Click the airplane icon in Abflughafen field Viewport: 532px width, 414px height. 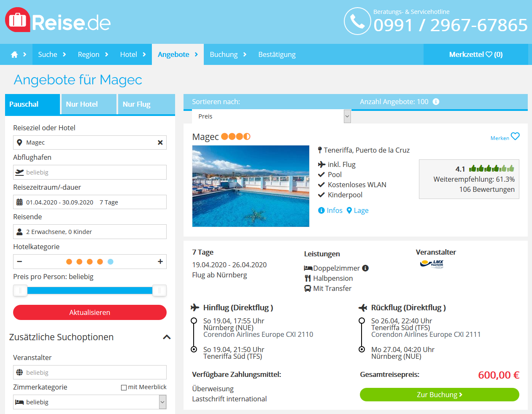pos(19,172)
